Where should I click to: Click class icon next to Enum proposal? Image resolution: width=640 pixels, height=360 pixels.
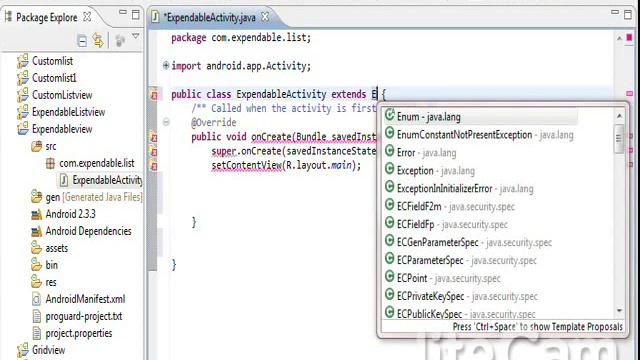pos(389,115)
